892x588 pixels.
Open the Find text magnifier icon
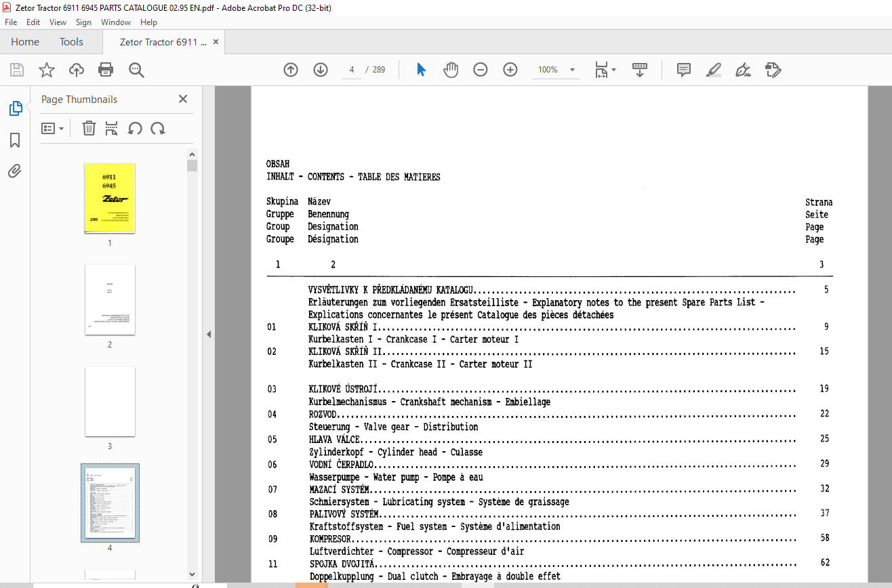tap(136, 70)
